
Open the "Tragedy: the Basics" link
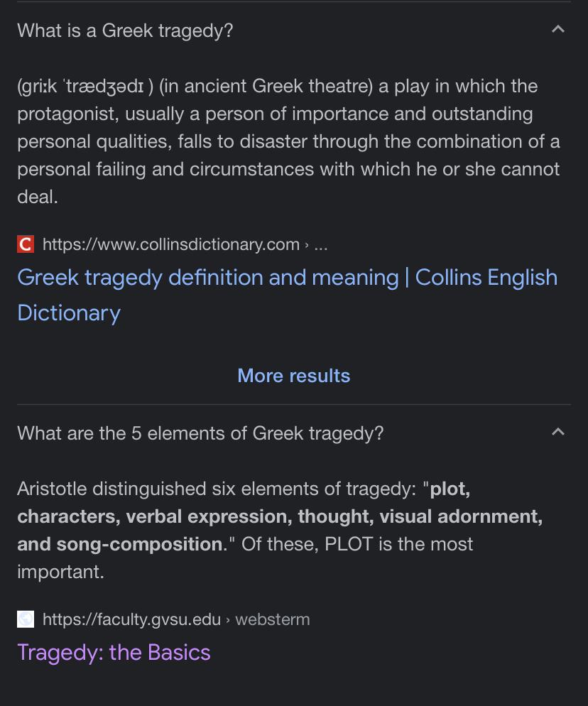click(x=114, y=653)
